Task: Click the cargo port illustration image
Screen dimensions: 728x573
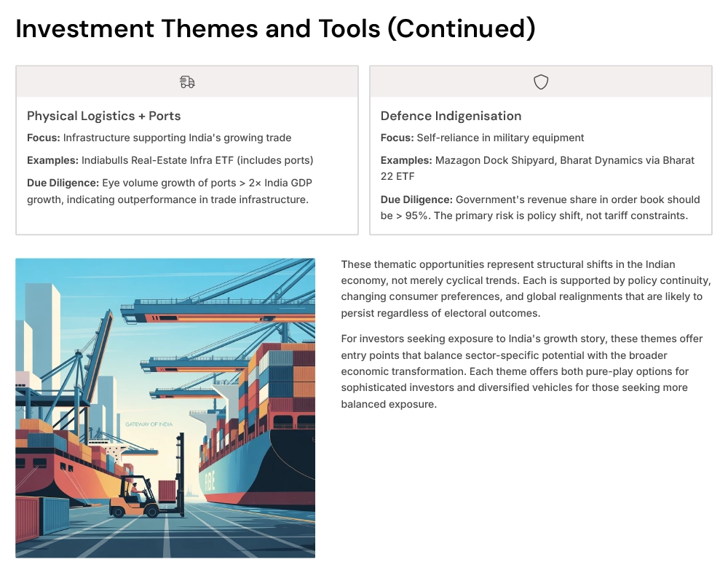Action: pos(165,408)
